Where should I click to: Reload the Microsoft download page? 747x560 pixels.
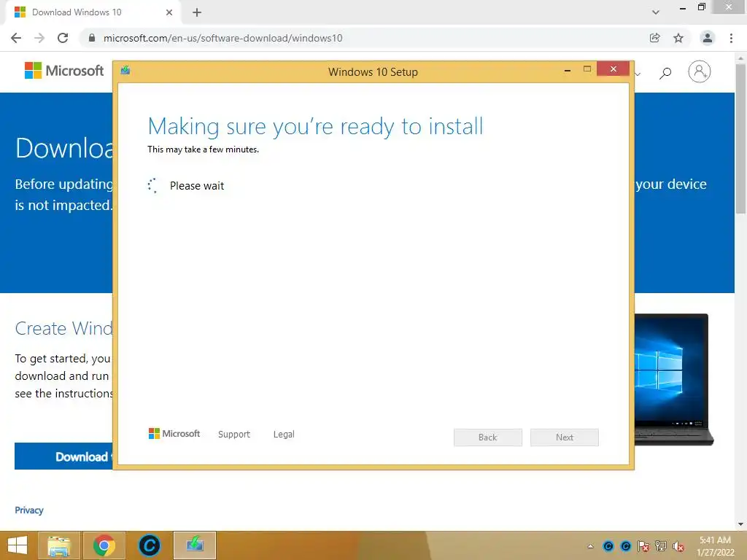(x=63, y=38)
